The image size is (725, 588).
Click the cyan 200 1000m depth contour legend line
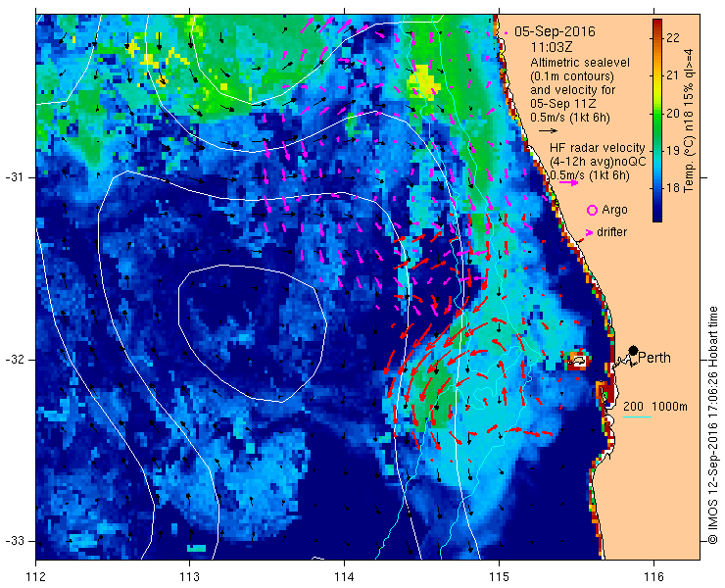pyautogui.click(x=637, y=417)
